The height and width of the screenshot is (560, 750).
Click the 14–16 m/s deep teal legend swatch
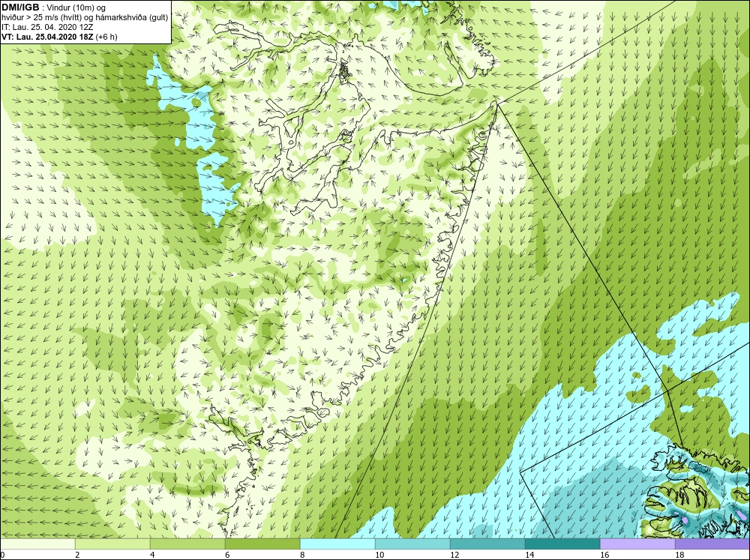pos(562,544)
